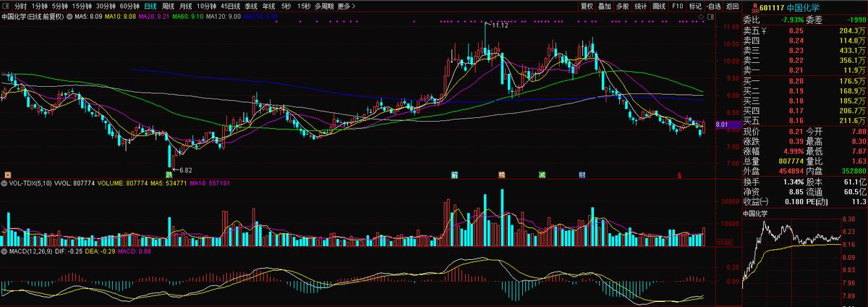
Task: Select the 15分钟 period tab
Action: (82, 6)
